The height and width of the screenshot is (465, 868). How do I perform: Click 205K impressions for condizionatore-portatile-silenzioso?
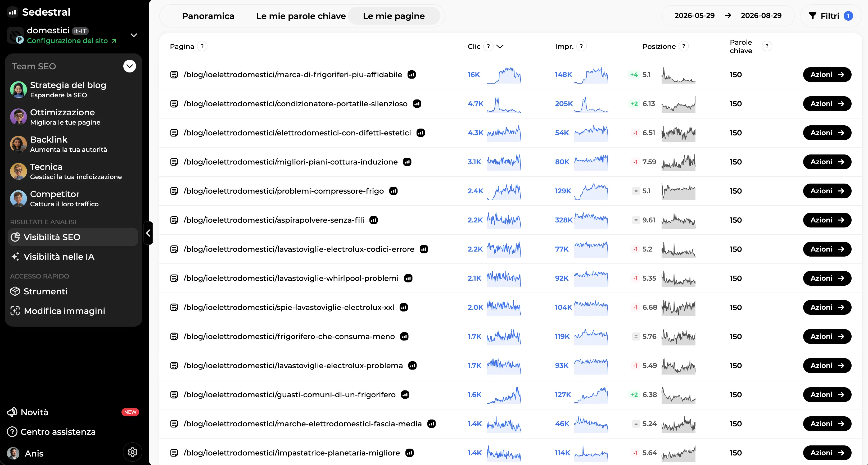point(563,104)
